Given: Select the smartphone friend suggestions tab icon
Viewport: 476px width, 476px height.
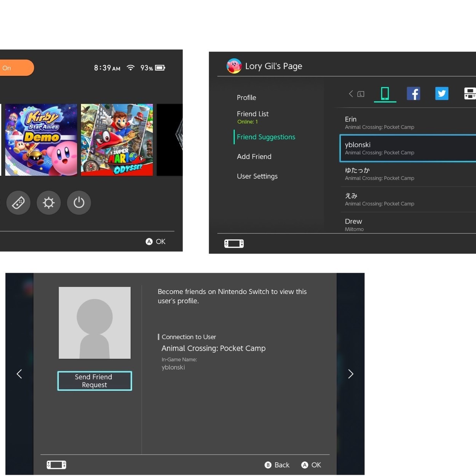Looking at the screenshot, I should pos(385,93).
